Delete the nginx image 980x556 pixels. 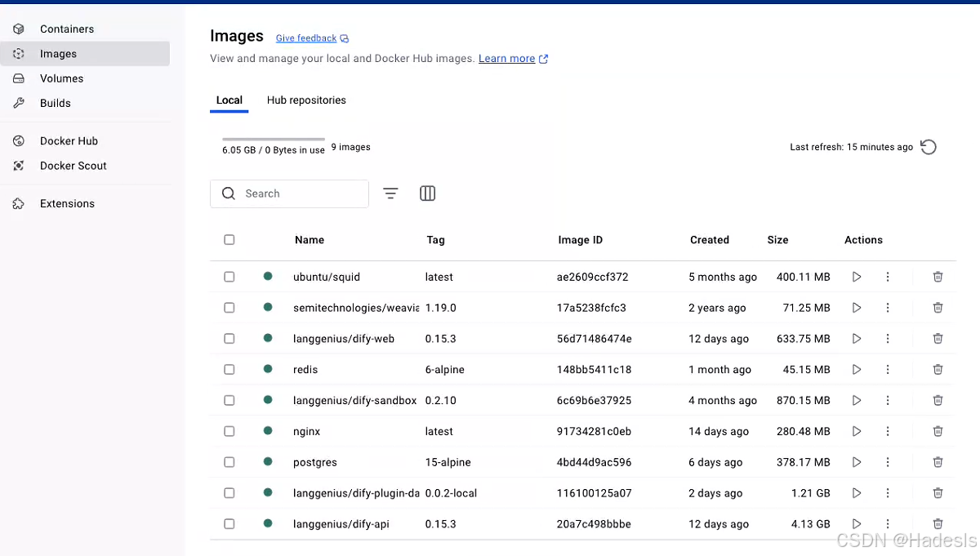[x=938, y=431]
